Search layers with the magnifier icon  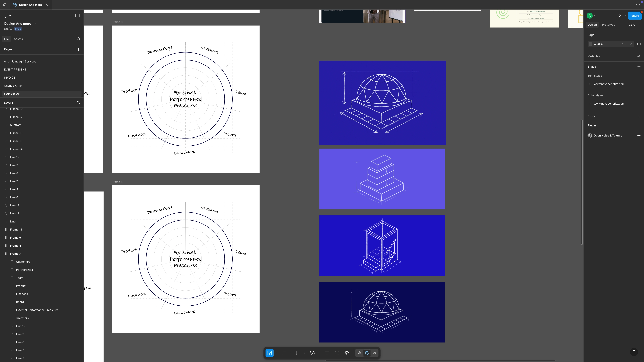78,39
